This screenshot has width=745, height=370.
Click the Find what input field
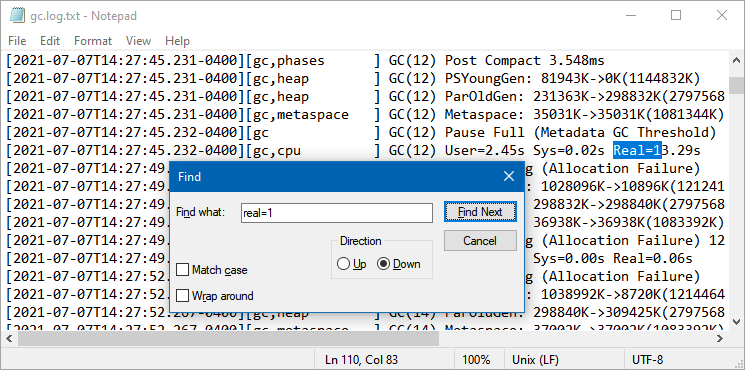point(336,213)
